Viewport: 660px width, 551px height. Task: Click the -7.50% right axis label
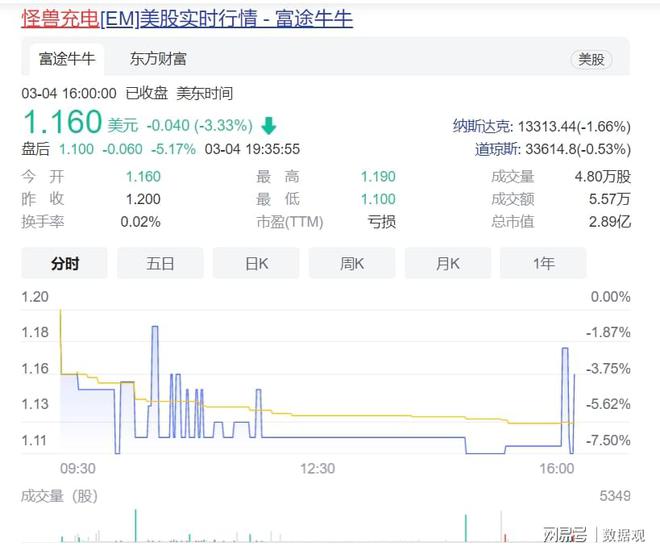coord(608,441)
